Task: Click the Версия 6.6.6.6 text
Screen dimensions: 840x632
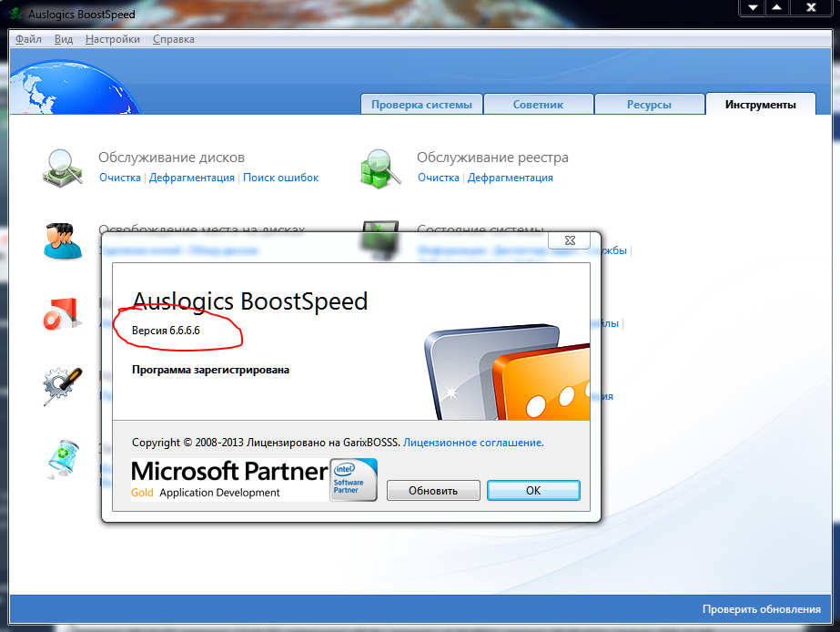Action: point(166,331)
